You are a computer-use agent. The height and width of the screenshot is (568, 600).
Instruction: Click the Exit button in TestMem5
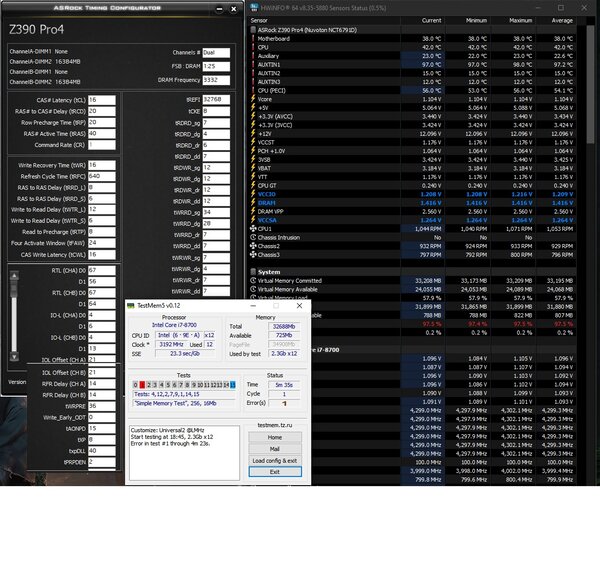point(275,472)
